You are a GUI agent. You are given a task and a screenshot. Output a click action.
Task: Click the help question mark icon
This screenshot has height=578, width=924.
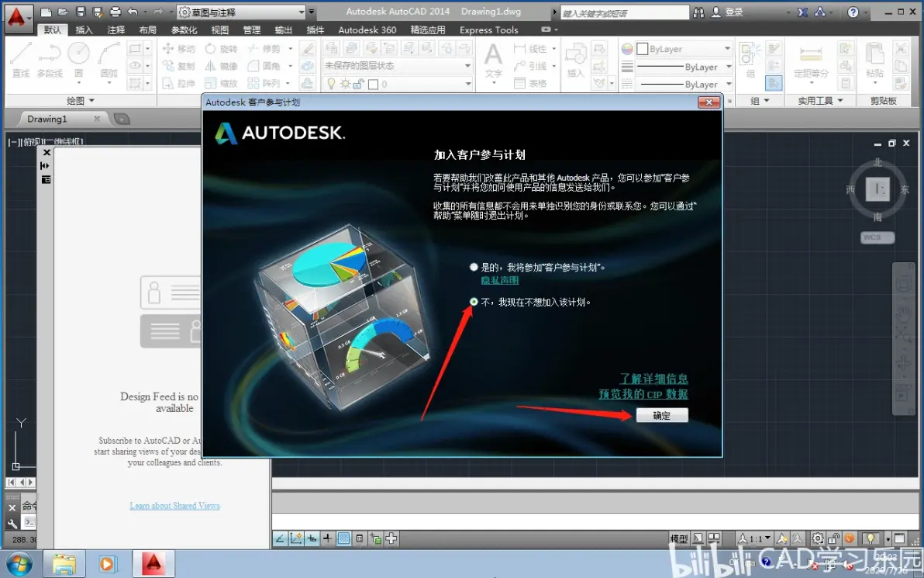[853, 12]
